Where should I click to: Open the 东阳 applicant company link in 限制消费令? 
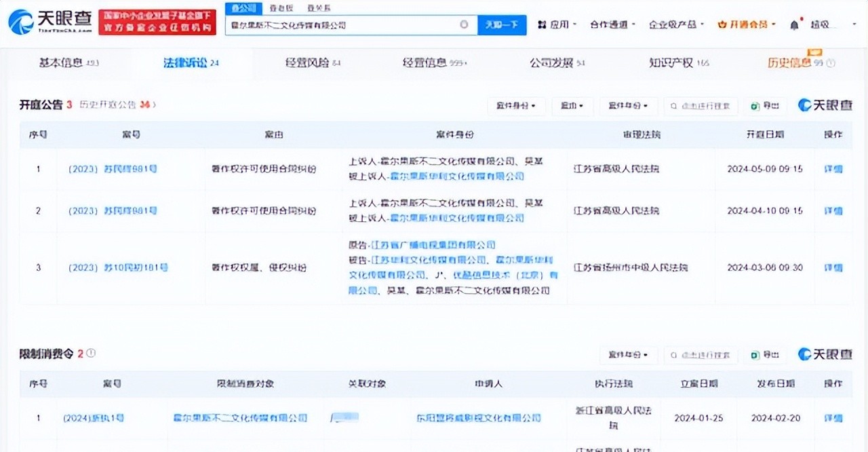(x=479, y=418)
